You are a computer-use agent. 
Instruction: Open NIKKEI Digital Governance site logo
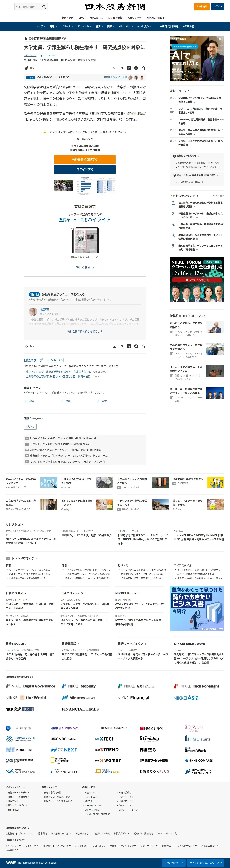pyautogui.click(x=30, y=686)
